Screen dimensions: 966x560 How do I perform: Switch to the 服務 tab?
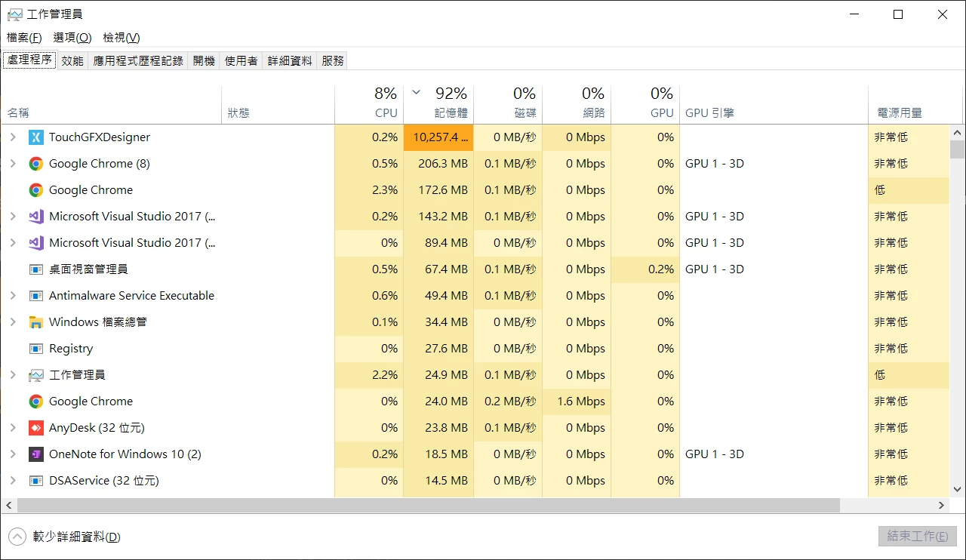[333, 61]
